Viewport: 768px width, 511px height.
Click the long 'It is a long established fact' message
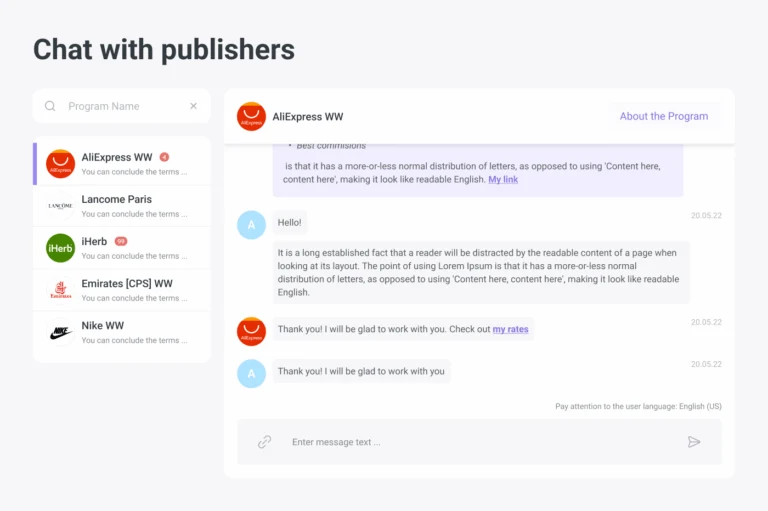point(481,272)
